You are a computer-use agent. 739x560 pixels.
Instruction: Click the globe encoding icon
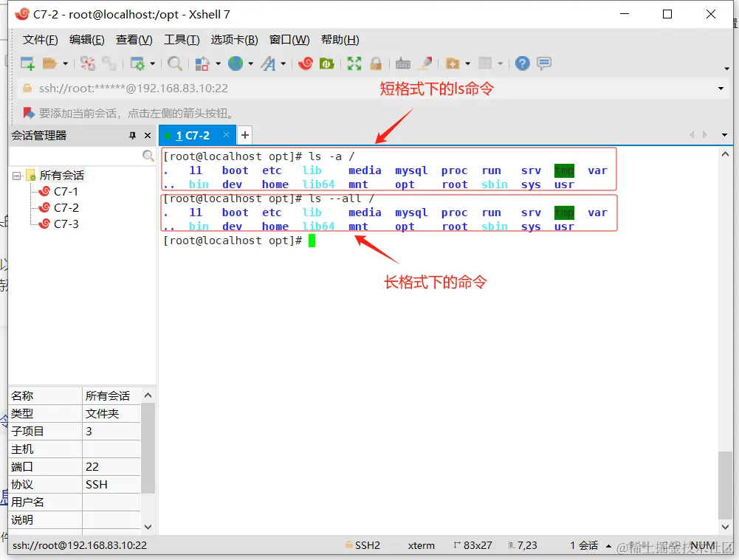[x=236, y=63]
